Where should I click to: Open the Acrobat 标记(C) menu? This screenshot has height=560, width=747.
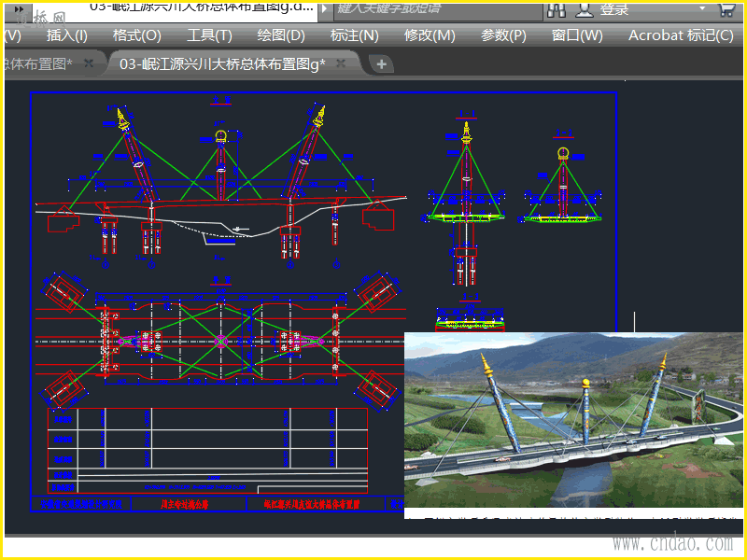[x=681, y=35]
